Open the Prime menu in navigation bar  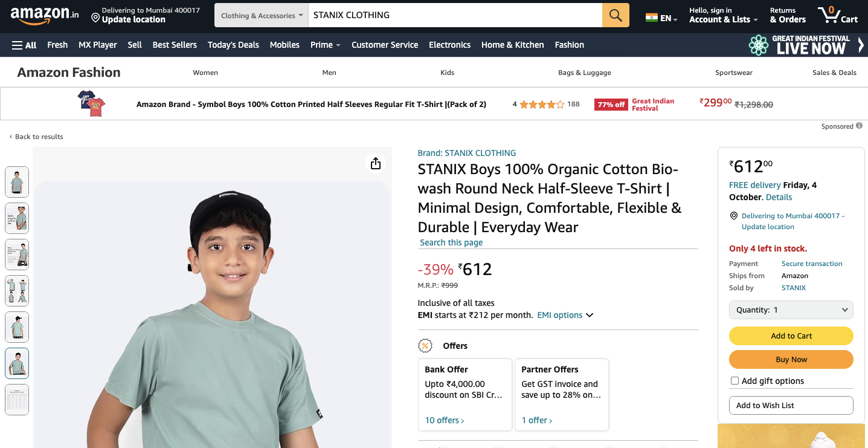[x=325, y=45]
